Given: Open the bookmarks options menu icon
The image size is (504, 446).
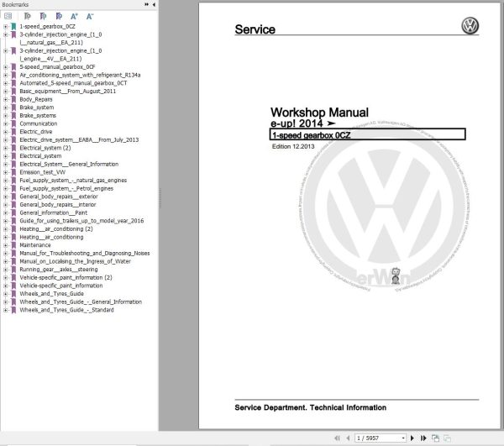Looking at the screenshot, I should click(x=8, y=16).
